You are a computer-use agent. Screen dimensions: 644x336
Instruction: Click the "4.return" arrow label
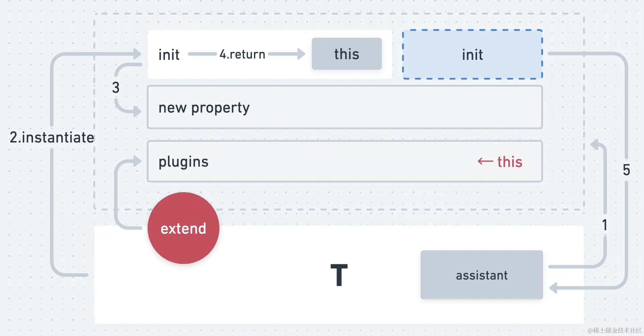242,54
